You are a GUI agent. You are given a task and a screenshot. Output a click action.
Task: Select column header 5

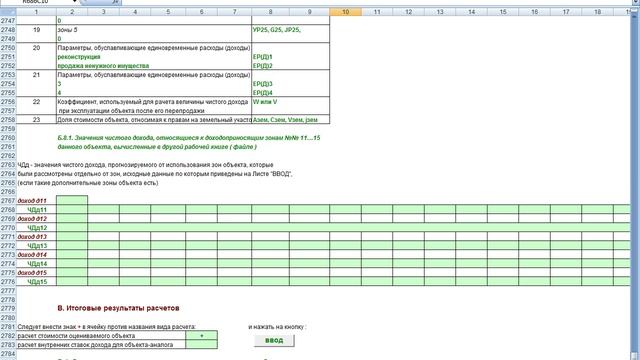pos(168,12)
